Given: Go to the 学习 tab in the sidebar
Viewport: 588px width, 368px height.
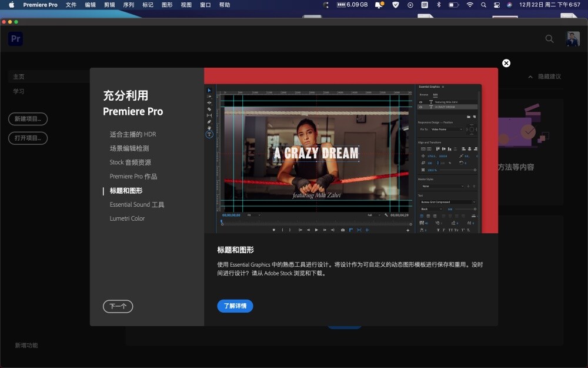Looking at the screenshot, I should (x=19, y=91).
